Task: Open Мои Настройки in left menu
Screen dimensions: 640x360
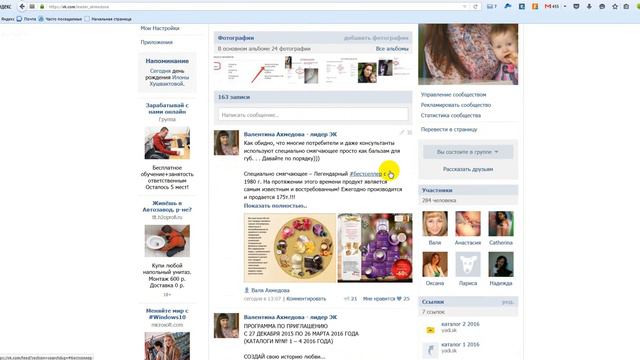Action: click(160, 29)
